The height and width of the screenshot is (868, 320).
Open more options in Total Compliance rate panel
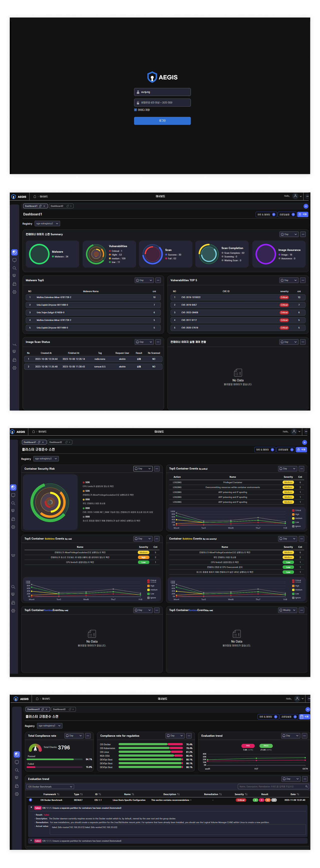pos(88,736)
